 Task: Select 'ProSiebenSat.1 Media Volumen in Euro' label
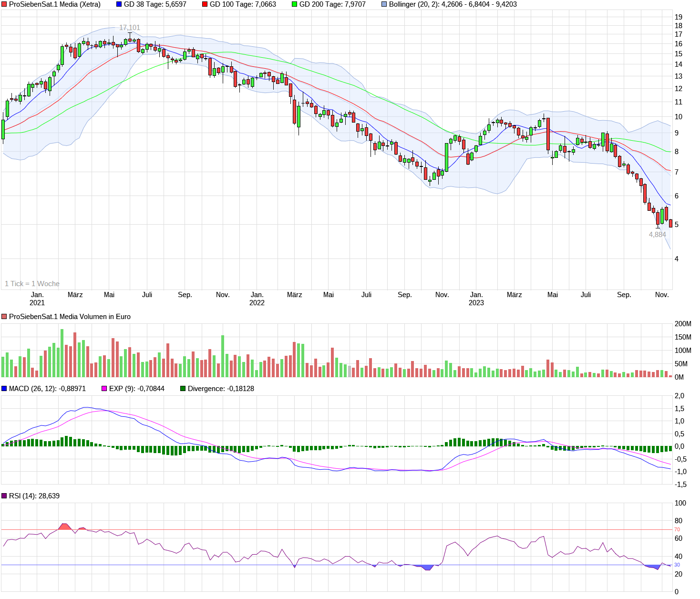pyautogui.click(x=70, y=317)
